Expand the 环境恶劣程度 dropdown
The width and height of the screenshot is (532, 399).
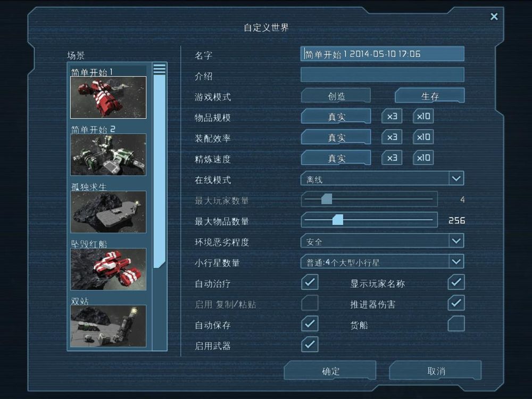click(x=383, y=241)
